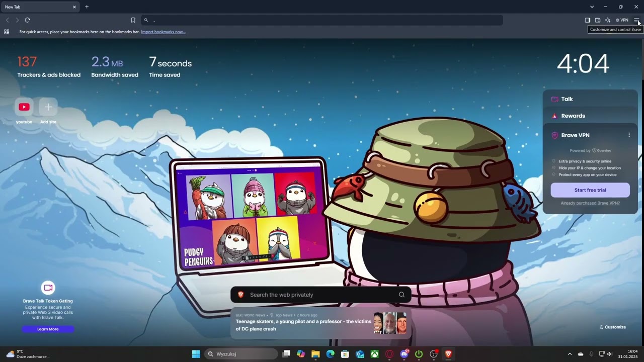Click the Brave icon in taskbar
The height and width of the screenshot is (362, 644).
pos(448,354)
